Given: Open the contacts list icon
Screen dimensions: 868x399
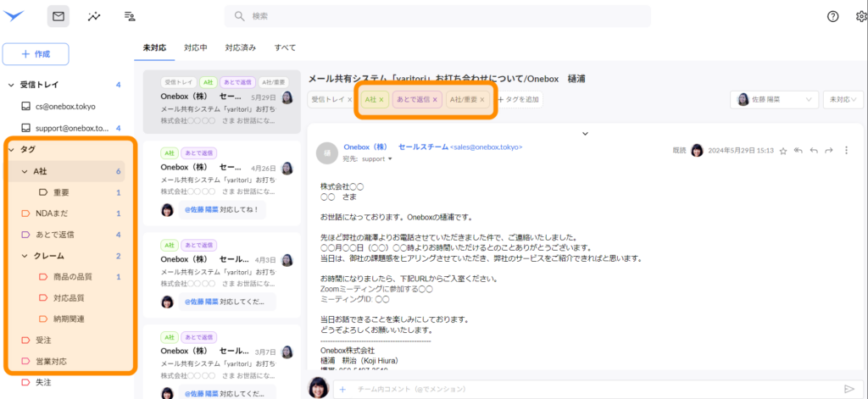Looking at the screenshot, I should click(130, 16).
